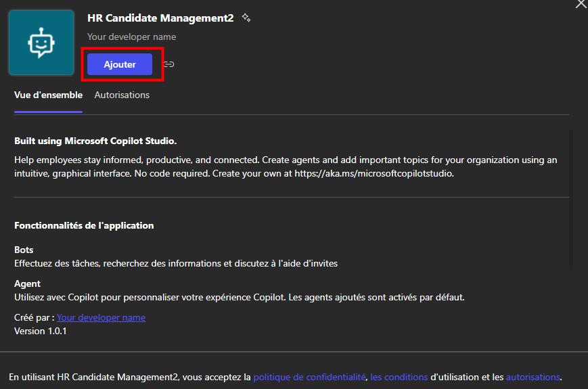The width and height of the screenshot is (588, 389).
Task: Click the HR Candidate Management2 title
Action: pyautogui.click(x=160, y=18)
